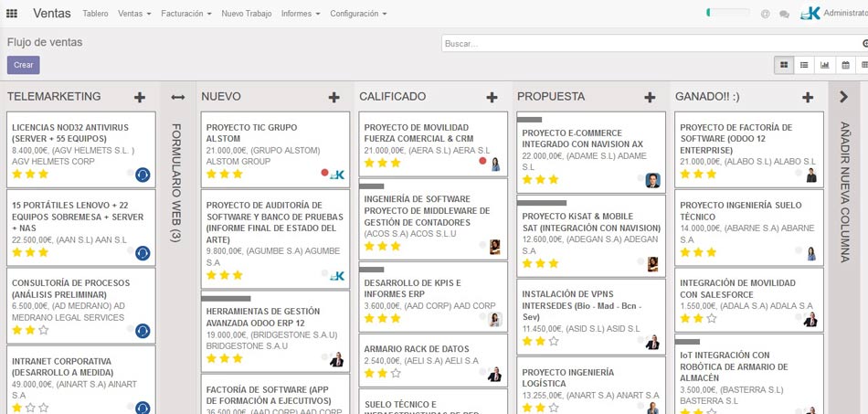Image resolution: width=868 pixels, height=414 pixels.
Task: Click user avatar on Herramientas de Gestión Avanzada card
Action: (x=336, y=360)
